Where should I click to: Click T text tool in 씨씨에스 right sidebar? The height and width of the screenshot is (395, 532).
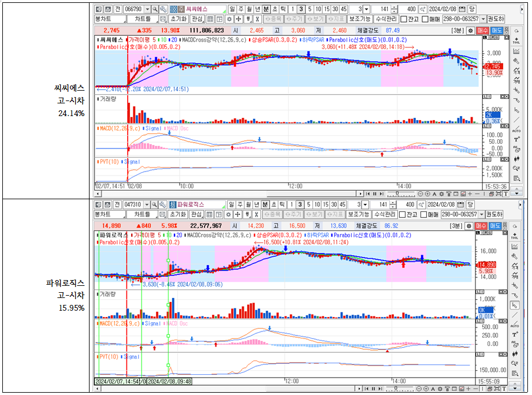click(x=516, y=139)
